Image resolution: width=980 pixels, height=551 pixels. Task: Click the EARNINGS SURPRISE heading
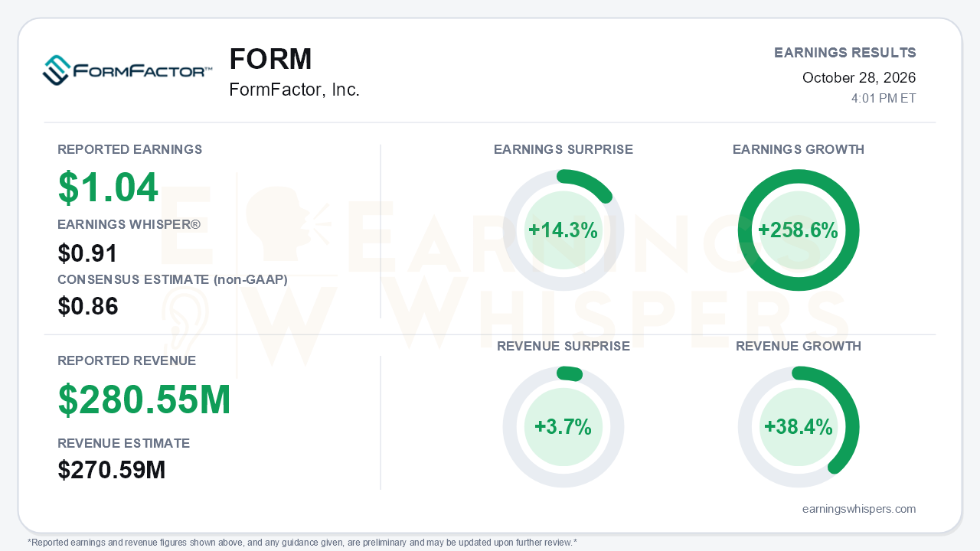point(563,149)
